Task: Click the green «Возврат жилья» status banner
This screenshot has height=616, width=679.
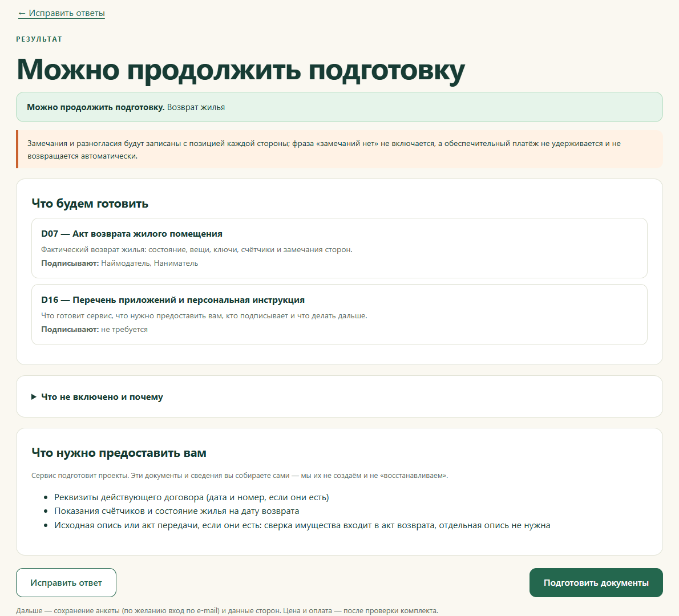Action: 339,107
